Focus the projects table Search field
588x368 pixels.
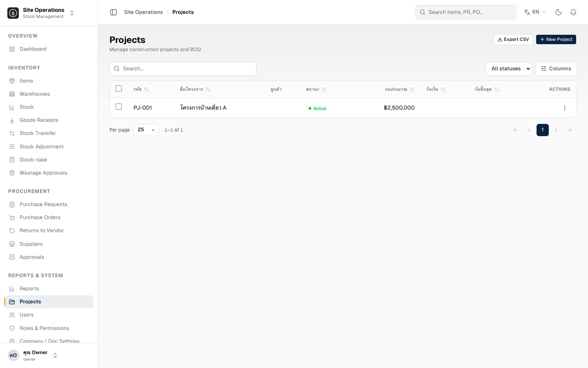pos(183,69)
